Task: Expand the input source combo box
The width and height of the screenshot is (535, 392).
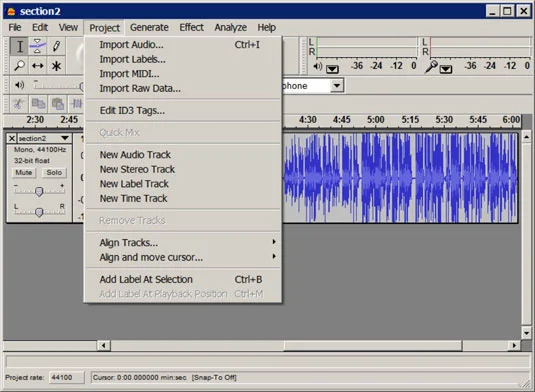Action: [337, 86]
